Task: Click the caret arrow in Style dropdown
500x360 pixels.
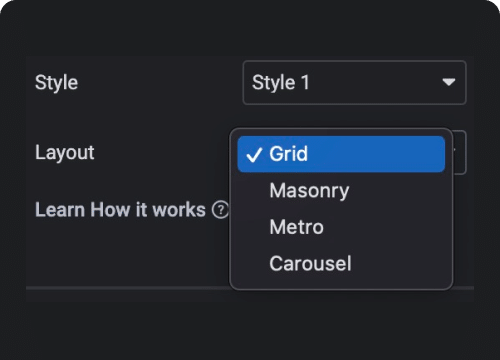Action: point(449,82)
